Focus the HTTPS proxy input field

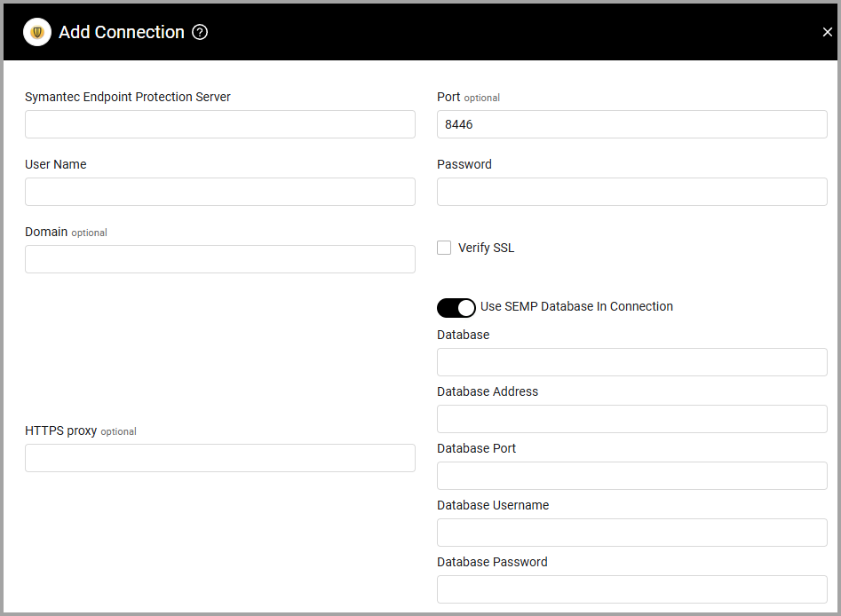click(220, 458)
